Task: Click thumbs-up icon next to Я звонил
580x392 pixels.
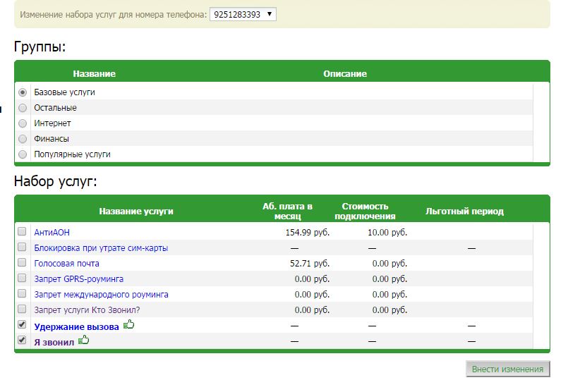Action: tap(84, 341)
